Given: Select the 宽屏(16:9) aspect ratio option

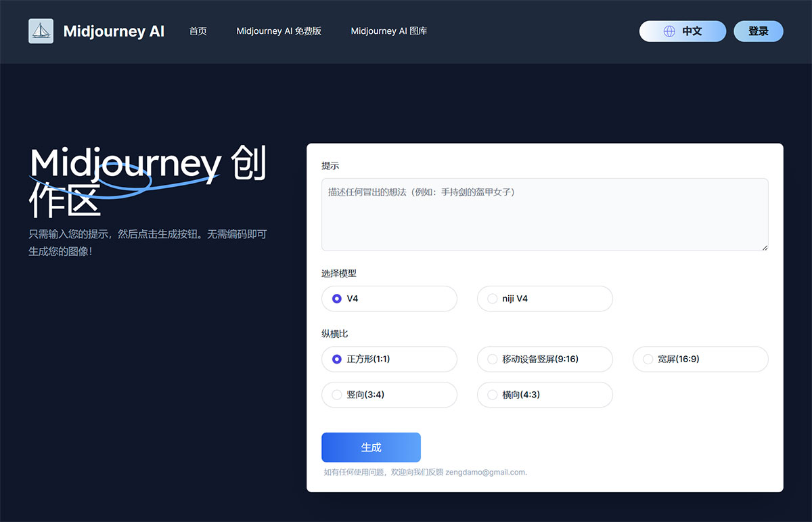Looking at the screenshot, I should click(x=648, y=360).
